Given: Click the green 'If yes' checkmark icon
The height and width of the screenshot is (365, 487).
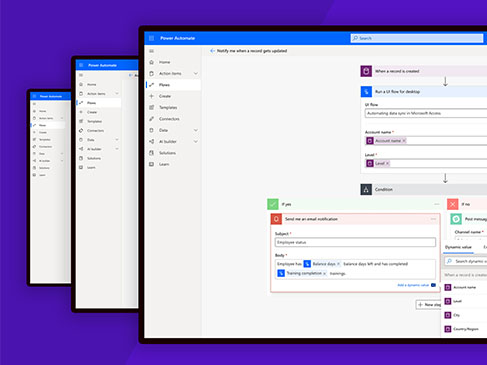Looking at the screenshot, I should (x=273, y=204).
